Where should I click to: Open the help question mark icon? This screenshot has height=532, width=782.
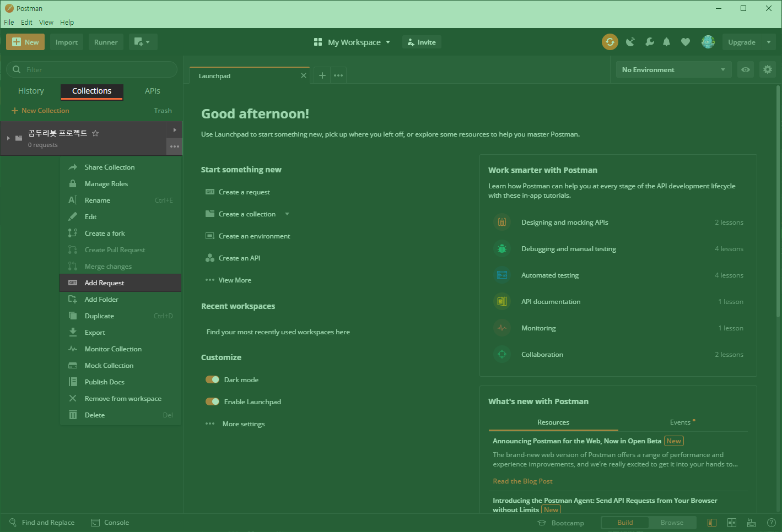pos(772,523)
